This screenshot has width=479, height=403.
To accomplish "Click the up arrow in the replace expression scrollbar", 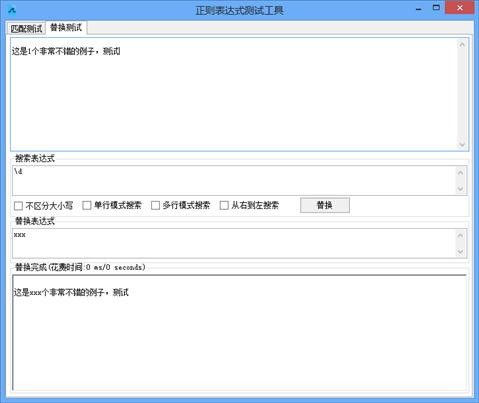I will pos(460,236).
